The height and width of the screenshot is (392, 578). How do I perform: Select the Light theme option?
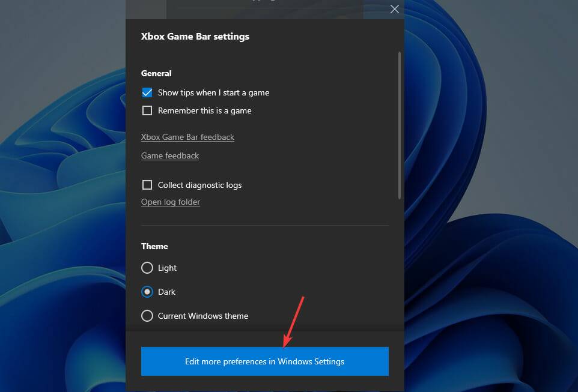[147, 268]
